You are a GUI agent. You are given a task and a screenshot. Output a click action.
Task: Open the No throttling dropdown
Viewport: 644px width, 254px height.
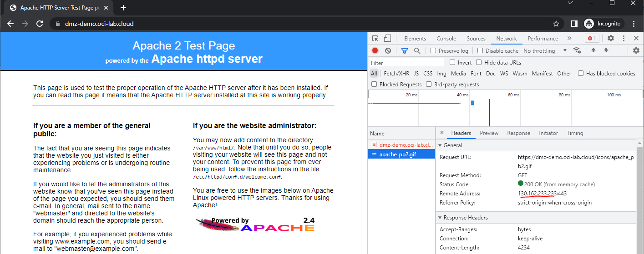[x=545, y=51]
